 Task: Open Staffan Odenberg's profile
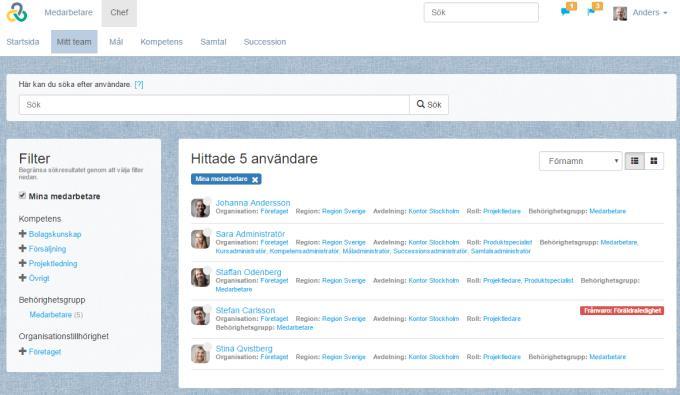click(248, 272)
